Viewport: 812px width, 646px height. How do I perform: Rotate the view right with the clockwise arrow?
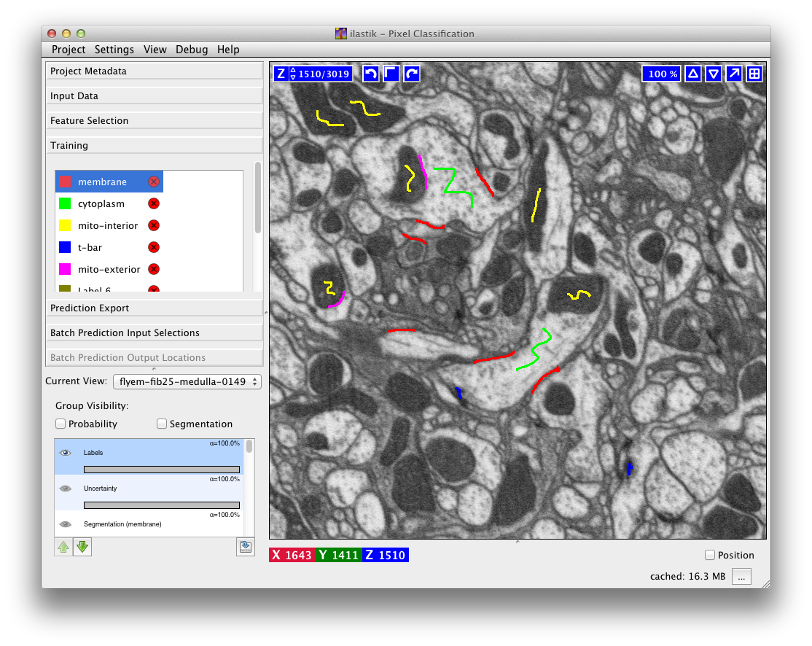[x=412, y=74]
